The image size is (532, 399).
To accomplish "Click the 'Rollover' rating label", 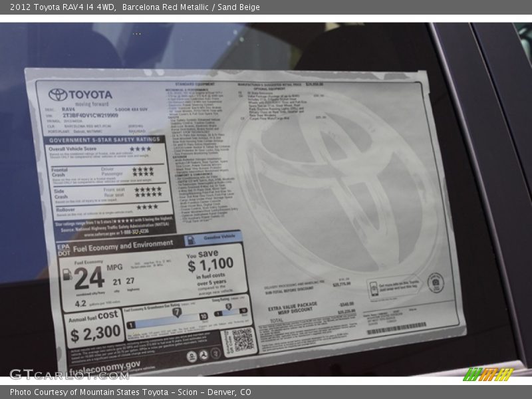I will click(x=65, y=209).
